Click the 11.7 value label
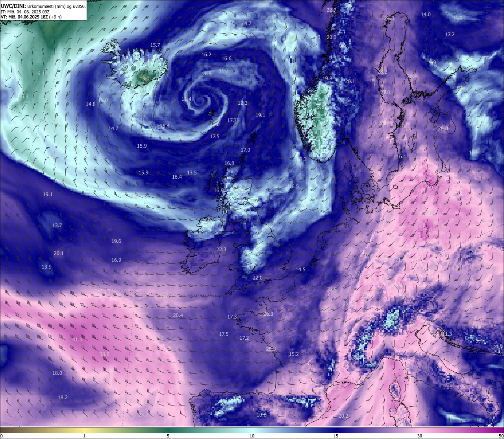Screen dimensions: 504x439 click(223, 71)
